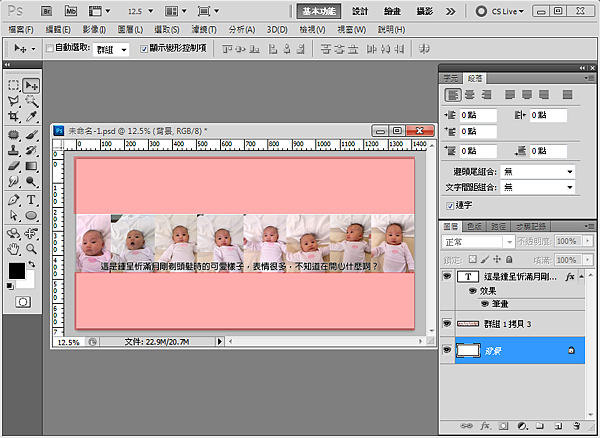Select the Move tool in the toolbox
Image resolution: width=600 pixels, height=438 pixels.
click(x=31, y=86)
